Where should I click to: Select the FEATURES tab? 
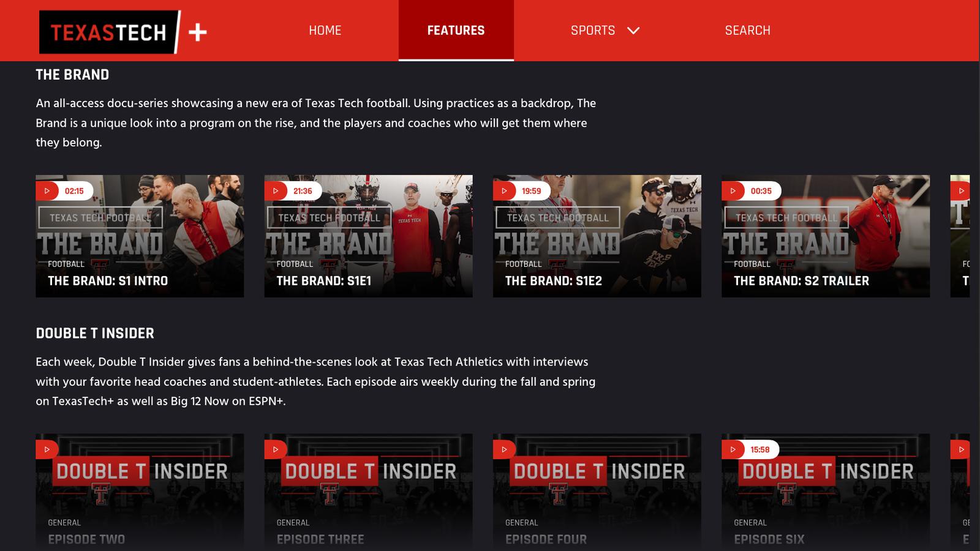[456, 31]
